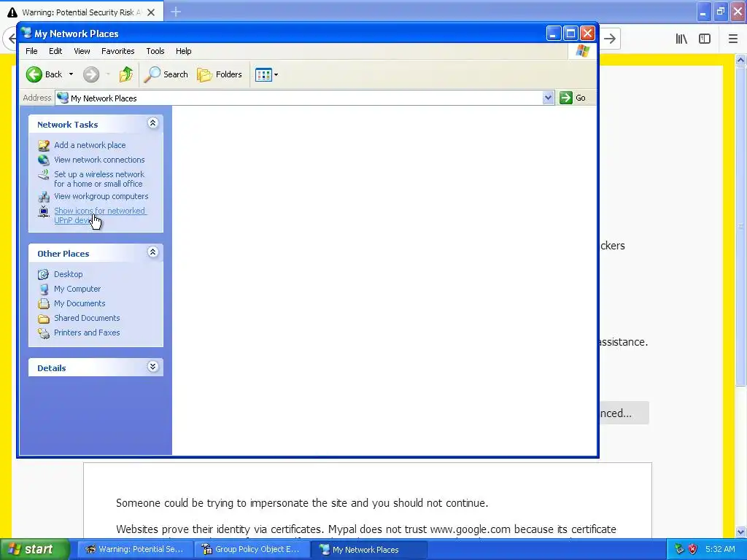This screenshot has height=560, width=747.
Task: Open My Documents from Other Places
Action: pos(80,303)
